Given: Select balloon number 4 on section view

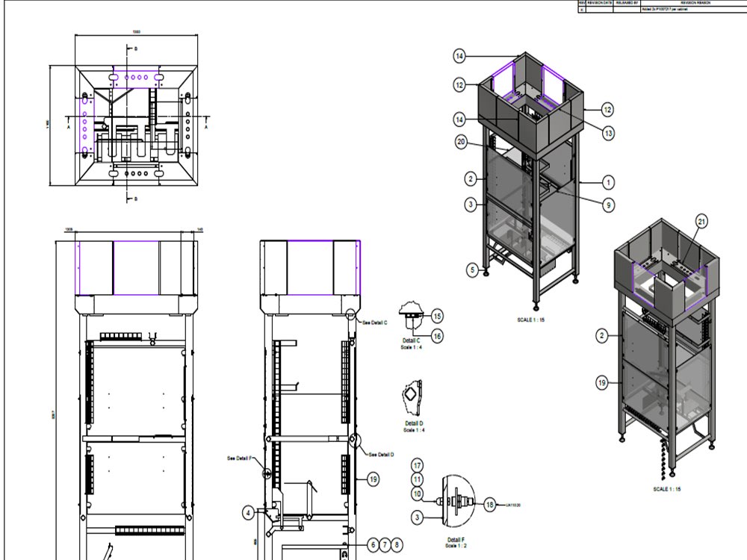Looking at the screenshot, I should [x=248, y=513].
